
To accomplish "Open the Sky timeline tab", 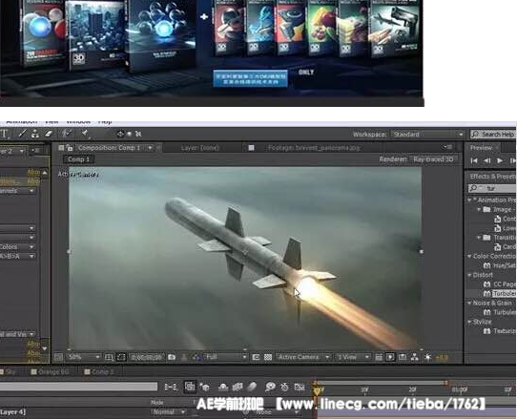I will point(10,372).
